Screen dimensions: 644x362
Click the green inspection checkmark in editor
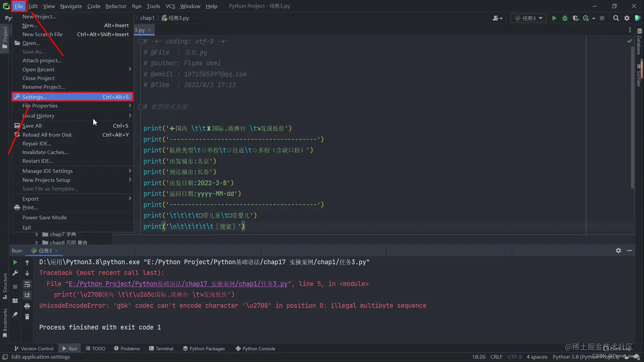tap(630, 41)
